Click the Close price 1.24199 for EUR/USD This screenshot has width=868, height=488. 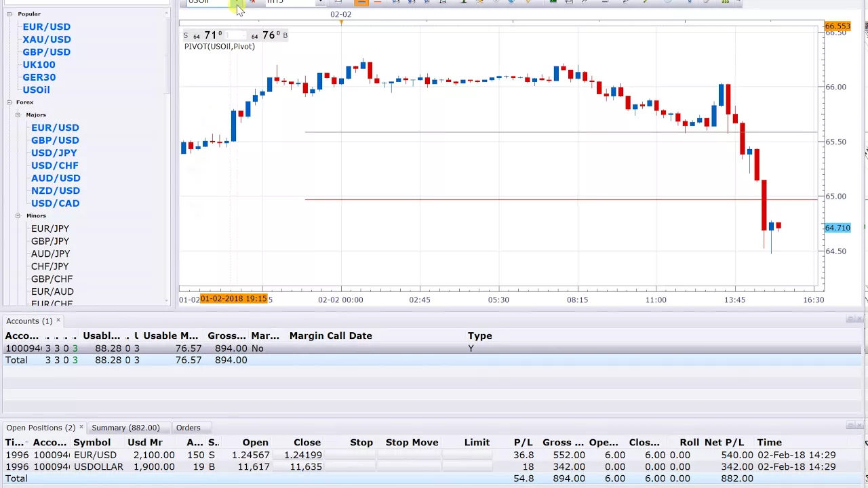(303, 455)
